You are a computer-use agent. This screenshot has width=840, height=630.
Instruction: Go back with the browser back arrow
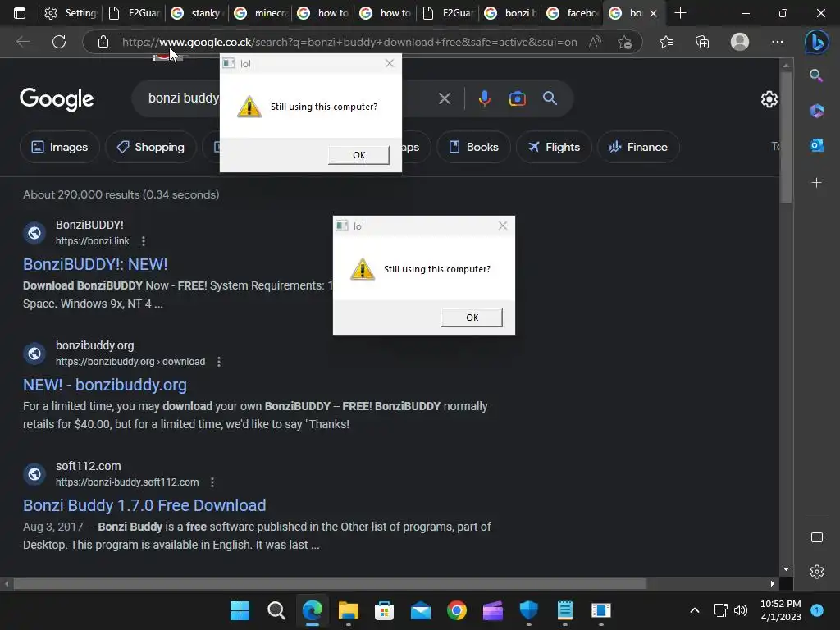click(22, 42)
